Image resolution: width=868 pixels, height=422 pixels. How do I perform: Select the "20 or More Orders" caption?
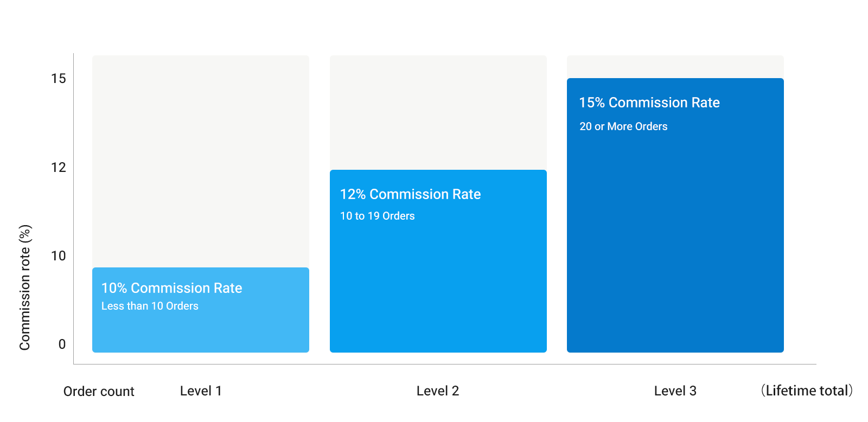pyautogui.click(x=623, y=126)
